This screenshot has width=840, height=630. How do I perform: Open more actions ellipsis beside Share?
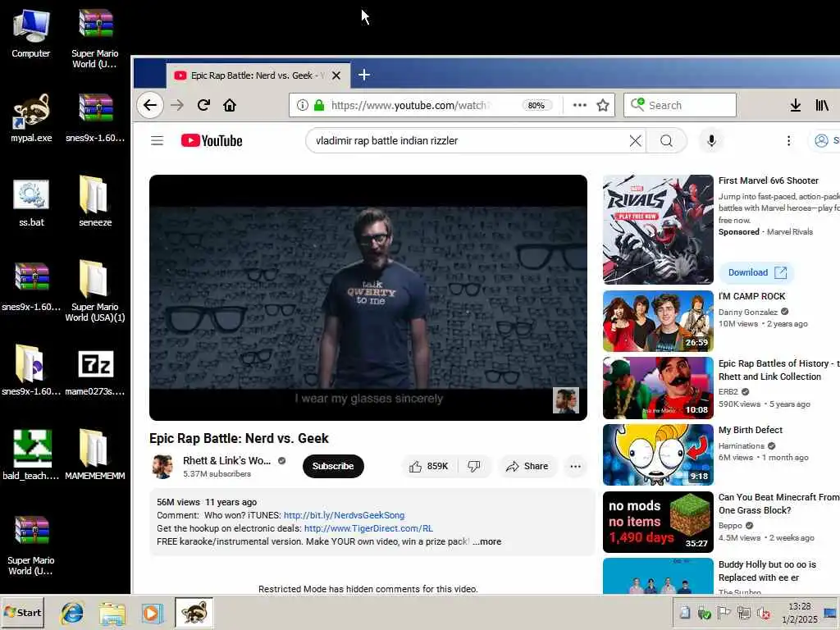[575, 466]
